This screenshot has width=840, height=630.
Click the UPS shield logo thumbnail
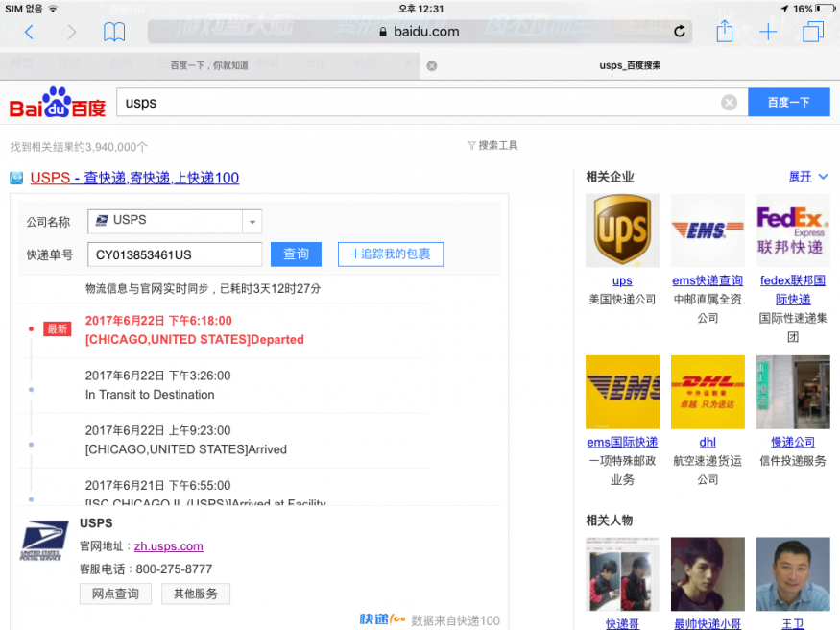[622, 230]
